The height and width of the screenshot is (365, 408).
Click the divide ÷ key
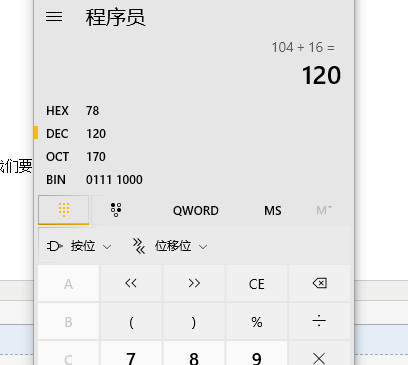pos(320,322)
